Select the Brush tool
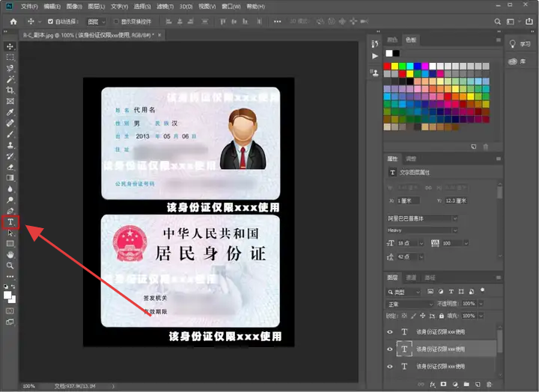 point(10,134)
